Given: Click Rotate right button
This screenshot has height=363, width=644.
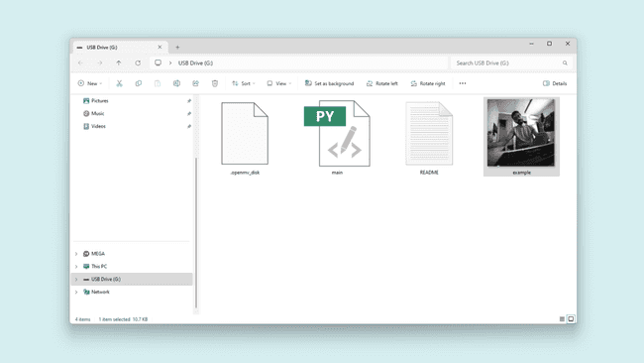Looking at the screenshot, I should click(428, 83).
